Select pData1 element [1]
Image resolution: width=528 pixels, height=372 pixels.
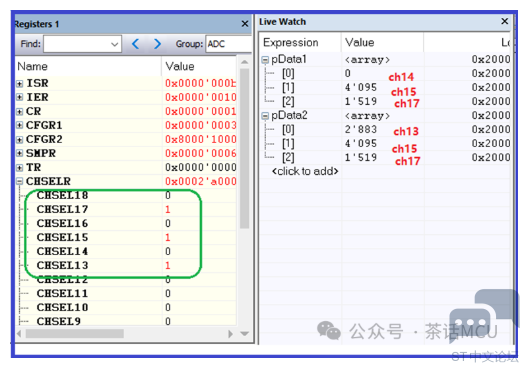[386, 88]
